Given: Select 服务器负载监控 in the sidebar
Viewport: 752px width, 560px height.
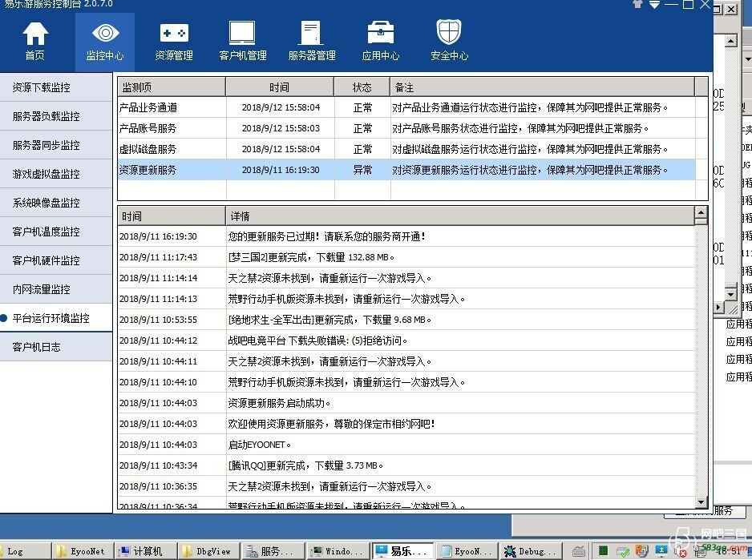Looking at the screenshot, I should pyautogui.click(x=56, y=116).
